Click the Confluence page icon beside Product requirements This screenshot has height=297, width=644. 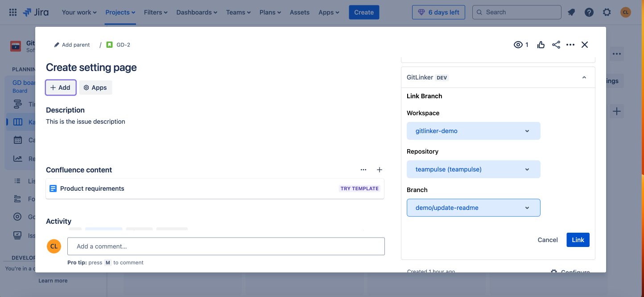[53, 188]
